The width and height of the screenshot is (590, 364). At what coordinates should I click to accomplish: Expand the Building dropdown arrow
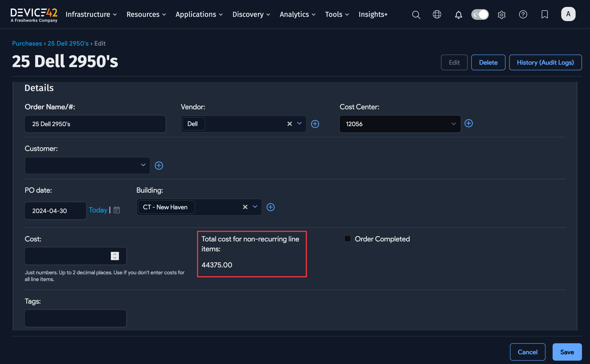(255, 207)
